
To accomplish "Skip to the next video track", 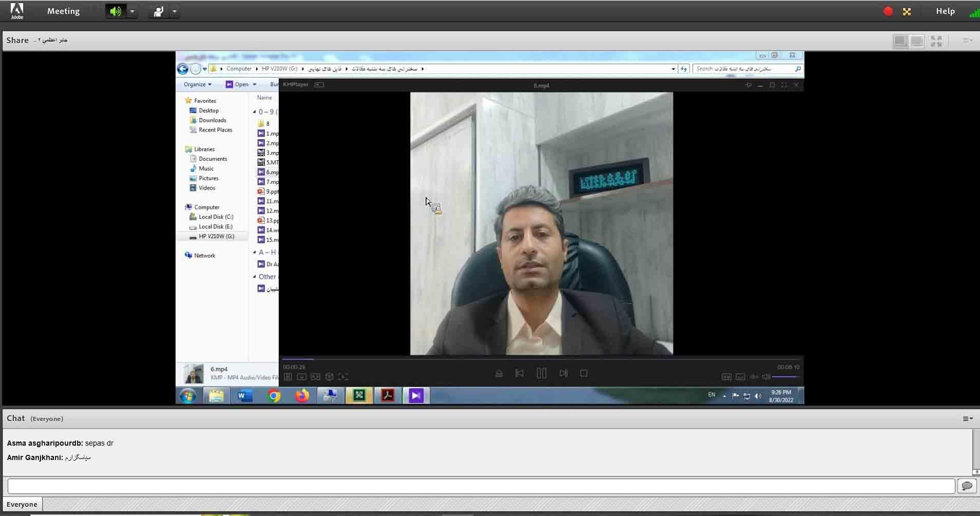I will (x=563, y=373).
